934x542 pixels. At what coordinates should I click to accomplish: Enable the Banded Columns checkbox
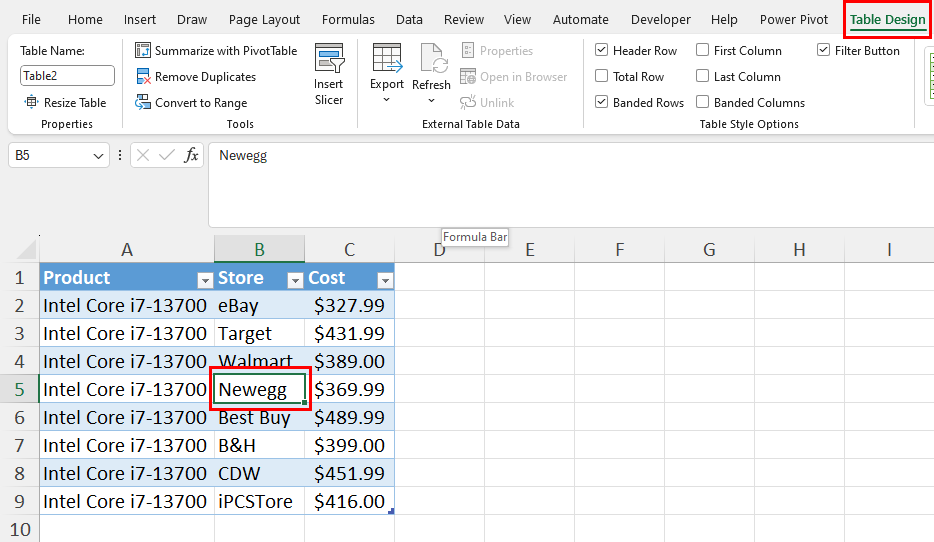[x=703, y=102]
